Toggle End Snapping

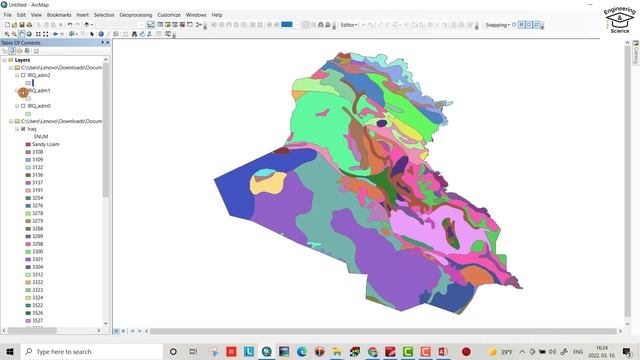point(522,25)
